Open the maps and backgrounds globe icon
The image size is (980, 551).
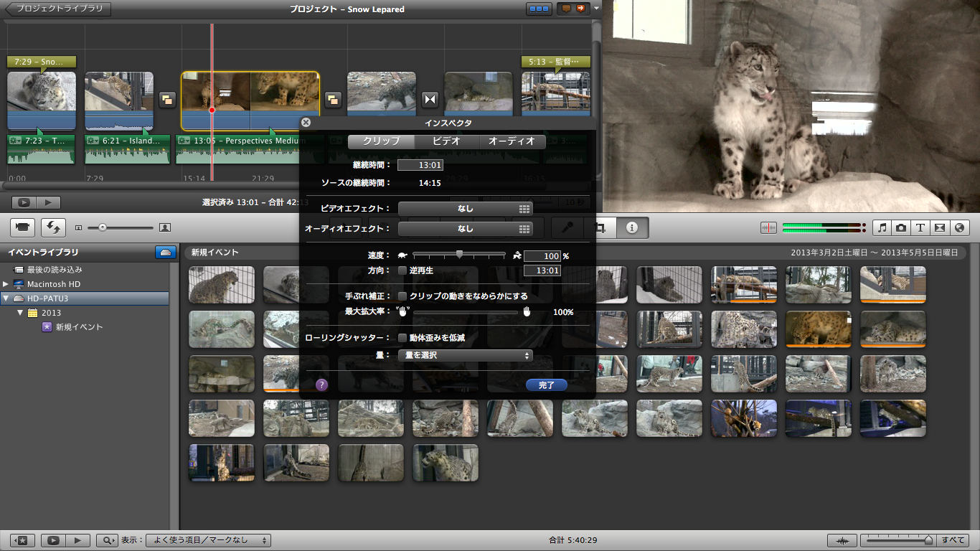(x=959, y=227)
